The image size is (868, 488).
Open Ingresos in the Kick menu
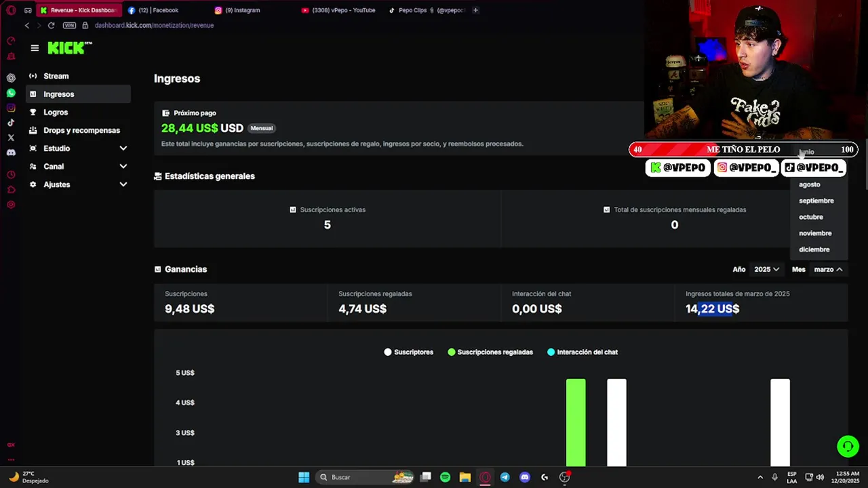79,94
